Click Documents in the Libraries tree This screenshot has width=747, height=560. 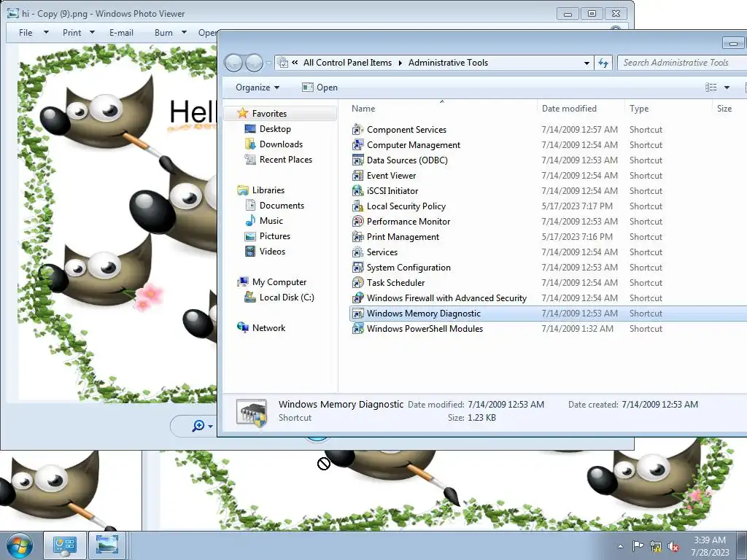pos(282,205)
